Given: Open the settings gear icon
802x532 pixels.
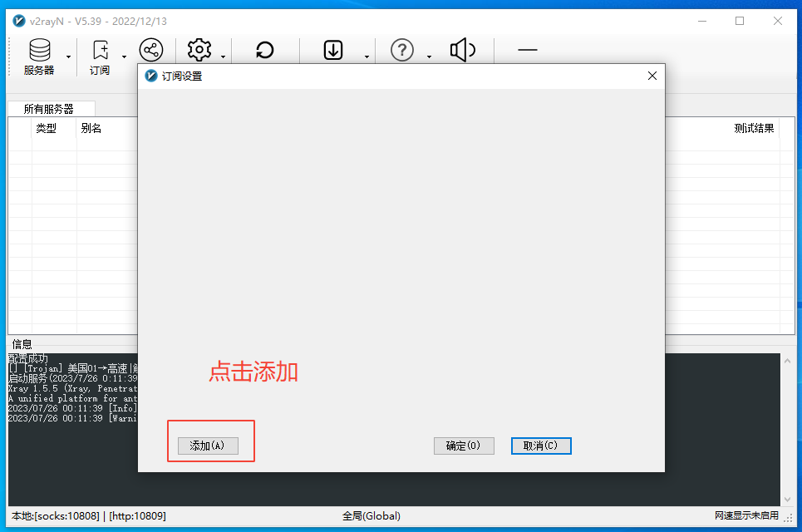Looking at the screenshot, I should [x=199, y=50].
